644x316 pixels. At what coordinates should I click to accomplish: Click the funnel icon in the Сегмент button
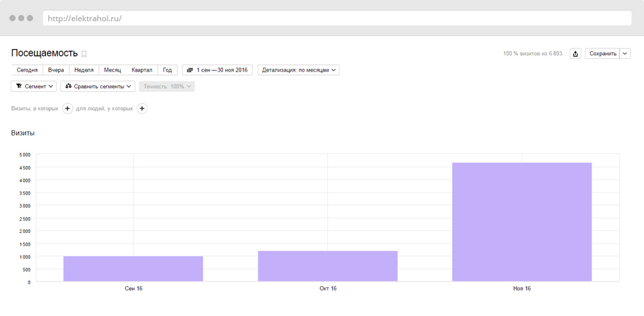click(x=19, y=86)
